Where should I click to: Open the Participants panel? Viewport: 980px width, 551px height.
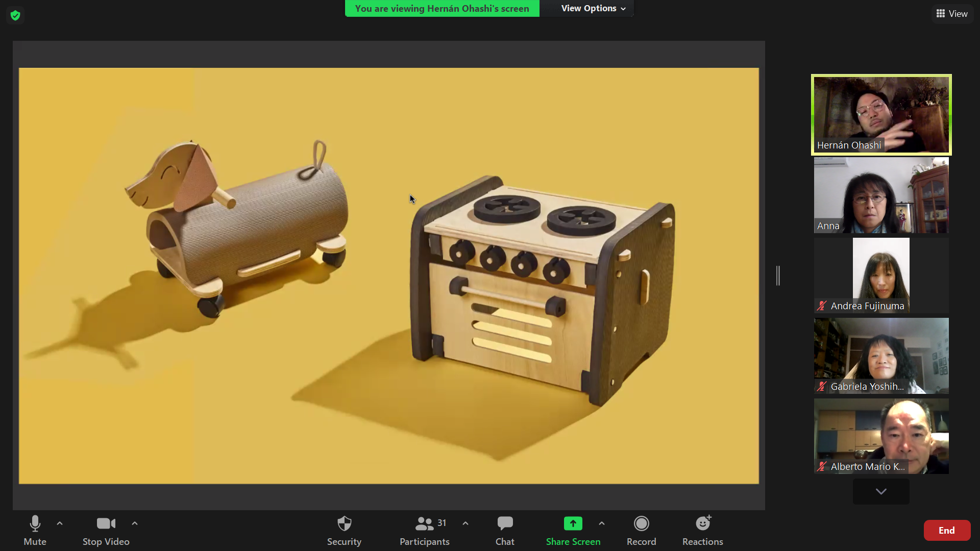point(425,531)
